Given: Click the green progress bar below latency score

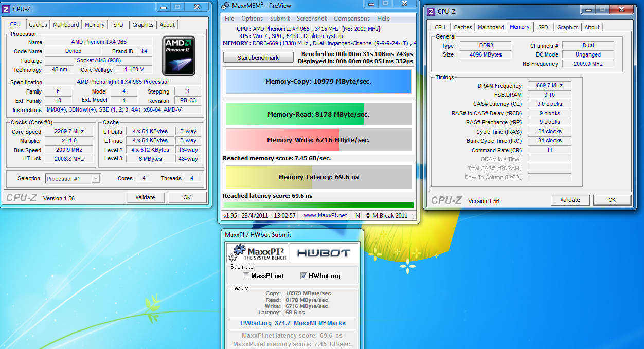Looking at the screenshot, I should click(318, 205).
